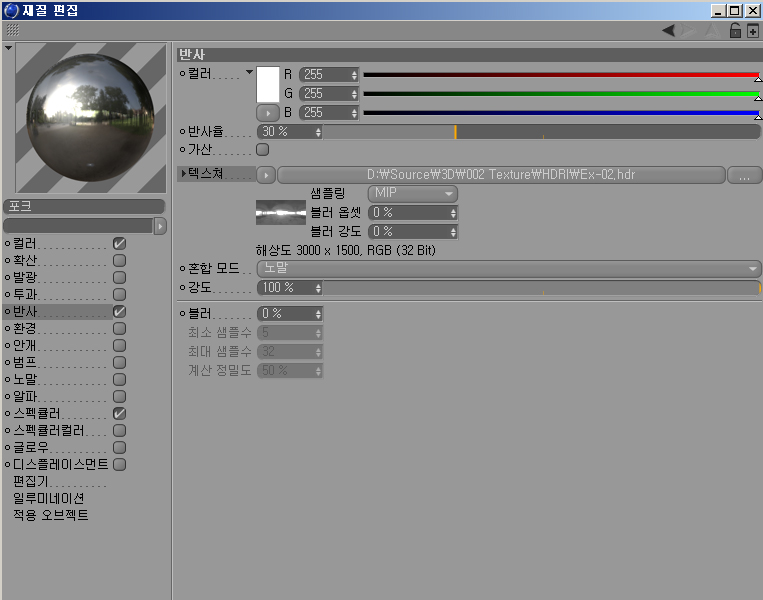Disable the 스펙큘러 channel checkbox
This screenshot has height=600, width=763.
tap(119, 413)
